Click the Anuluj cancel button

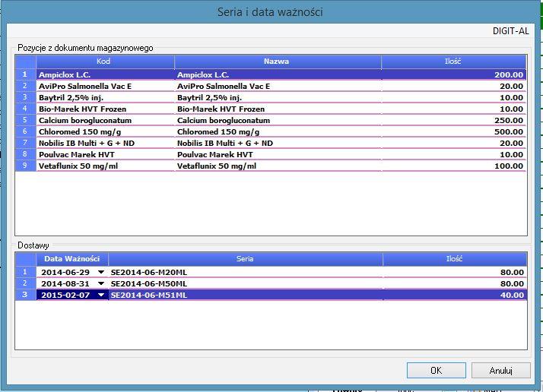500,371
